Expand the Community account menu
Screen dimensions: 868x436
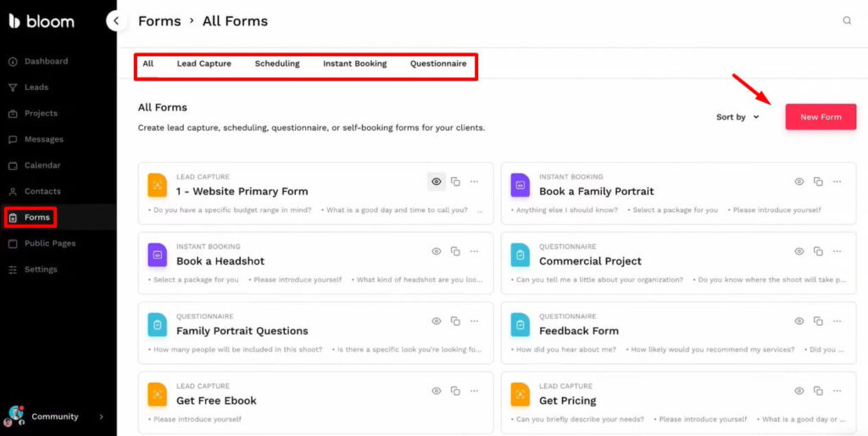pyautogui.click(x=101, y=416)
